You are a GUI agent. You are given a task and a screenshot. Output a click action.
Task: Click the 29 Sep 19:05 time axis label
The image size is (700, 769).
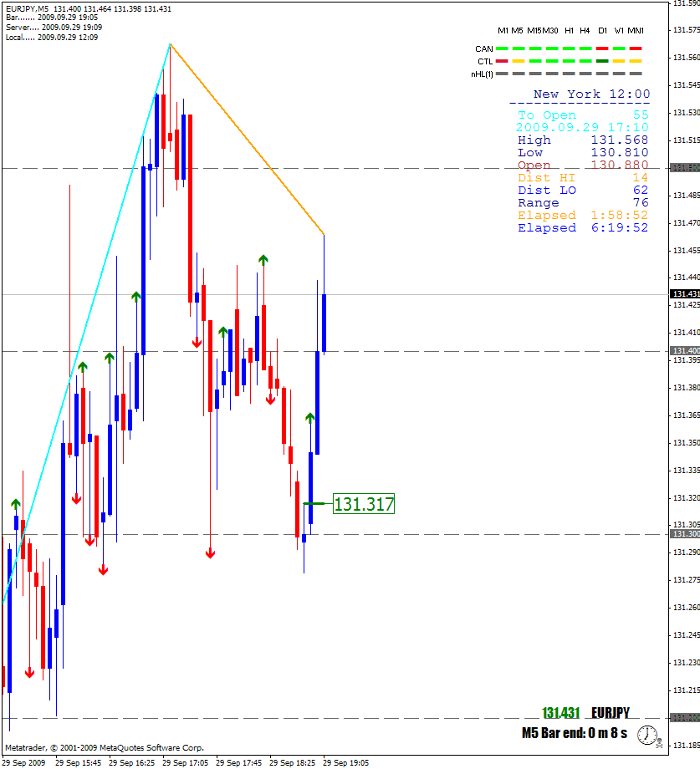pos(346,763)
